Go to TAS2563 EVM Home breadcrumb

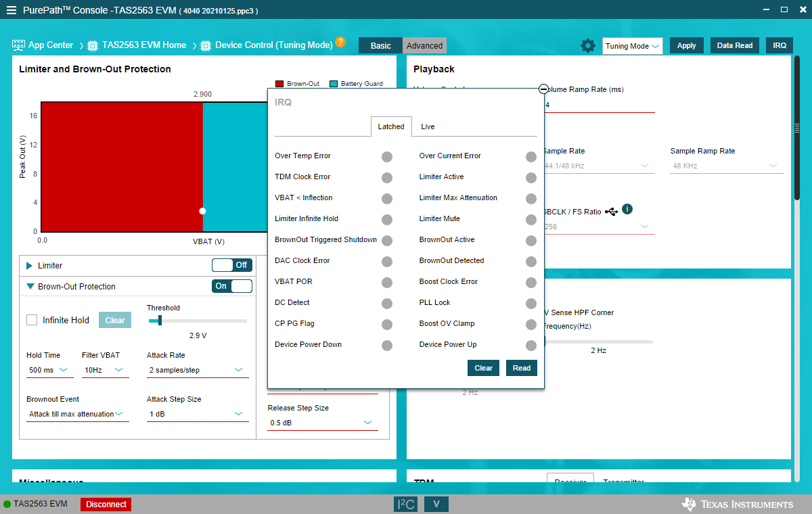(x=144, y=45)
